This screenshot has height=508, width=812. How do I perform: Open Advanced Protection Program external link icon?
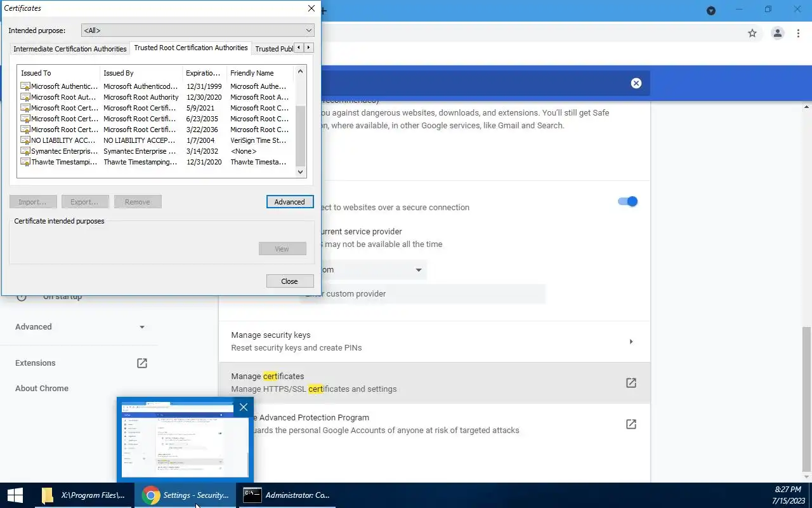(631, 424)
